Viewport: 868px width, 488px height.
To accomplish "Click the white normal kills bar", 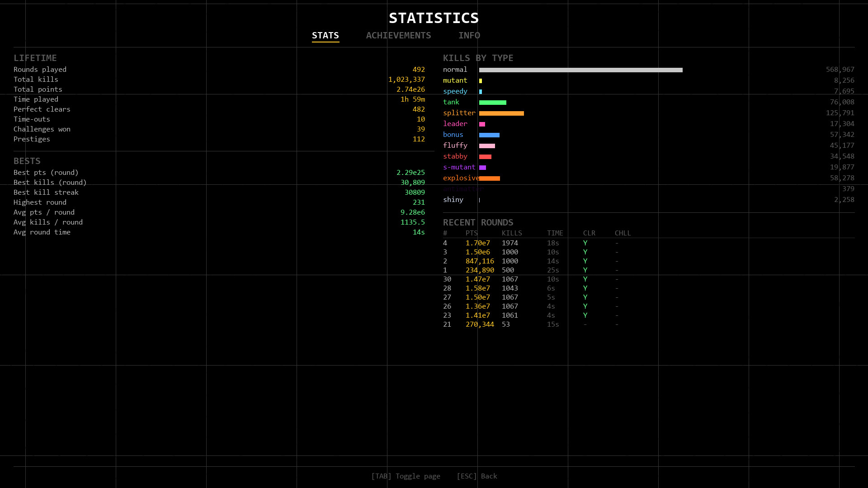I will point(580,70).
